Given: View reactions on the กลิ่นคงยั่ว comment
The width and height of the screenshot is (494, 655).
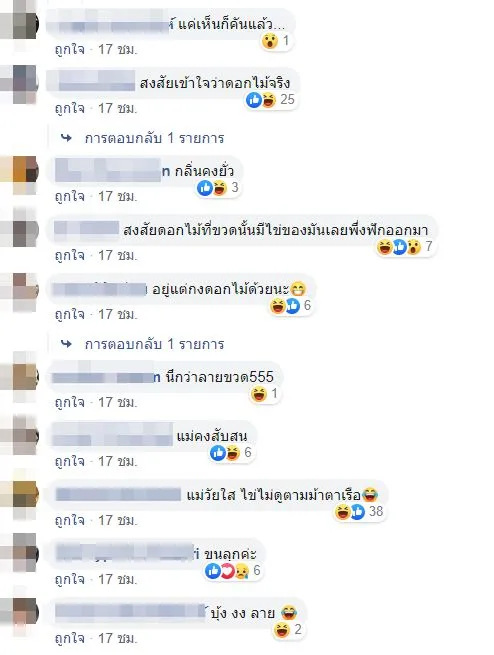Looking at the screenshot, I should point(218,188).
